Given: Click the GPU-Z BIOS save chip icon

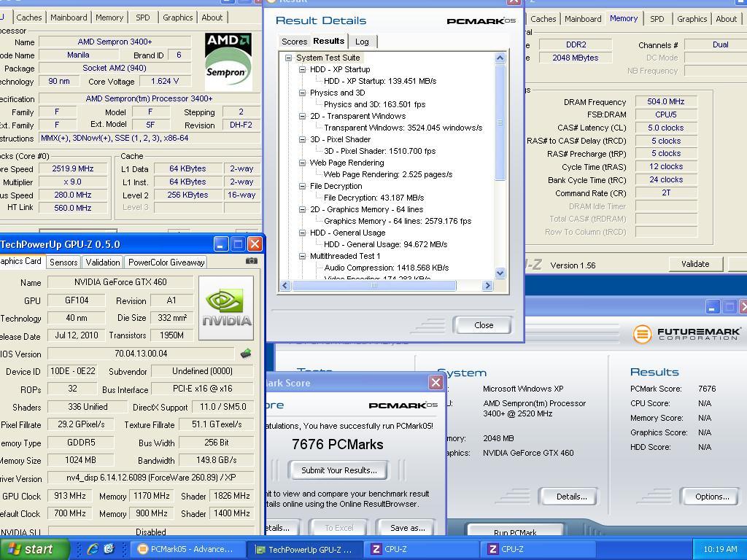Looking at the screenshot, I should (x=246, y=354).
